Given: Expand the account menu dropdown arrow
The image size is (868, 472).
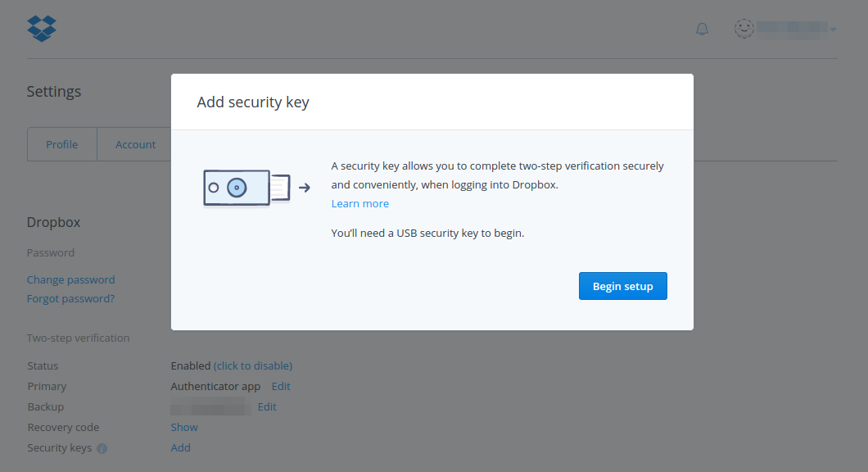Looking at the screenshot, I should pyautogui.click(x=833, y=30).
